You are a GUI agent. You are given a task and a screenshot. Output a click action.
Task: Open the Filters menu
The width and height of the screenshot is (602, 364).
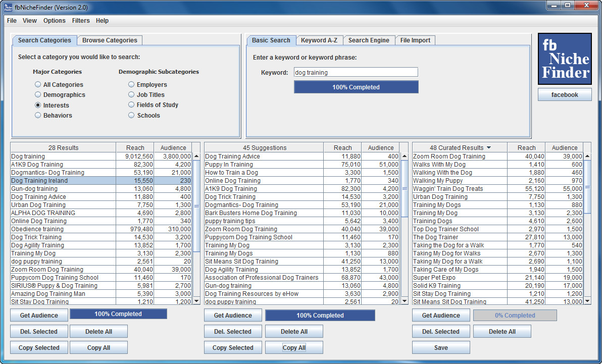click(81, 21)
